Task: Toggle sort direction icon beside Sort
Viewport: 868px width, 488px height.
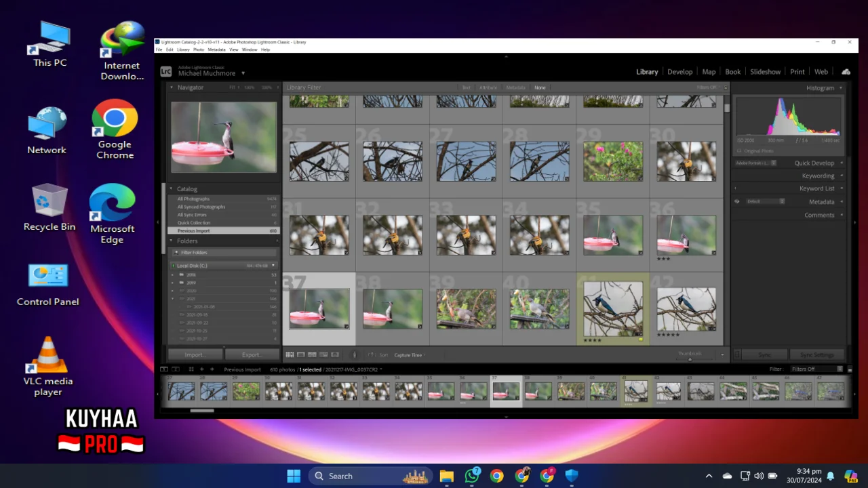Action: [x=371, y=354]
